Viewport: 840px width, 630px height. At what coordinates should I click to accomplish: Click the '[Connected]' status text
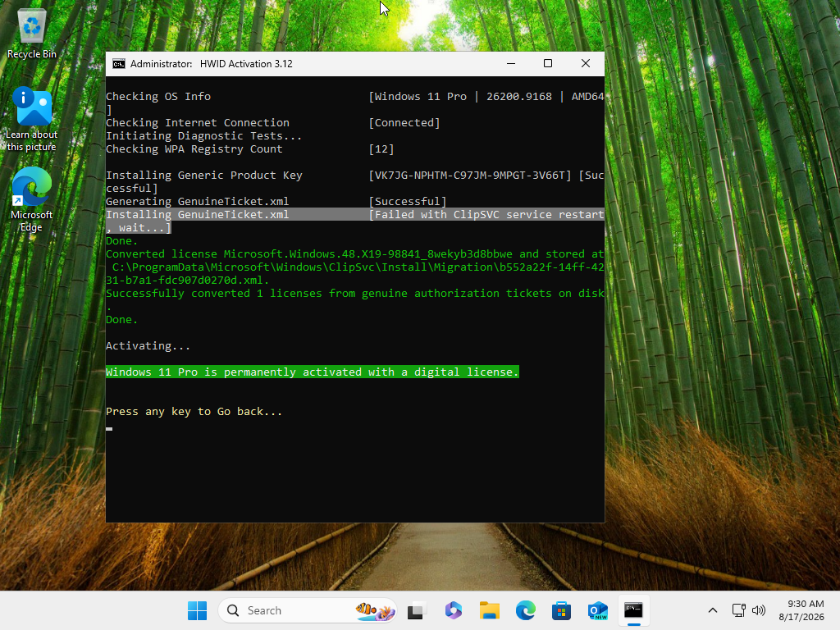coord(404,123)
